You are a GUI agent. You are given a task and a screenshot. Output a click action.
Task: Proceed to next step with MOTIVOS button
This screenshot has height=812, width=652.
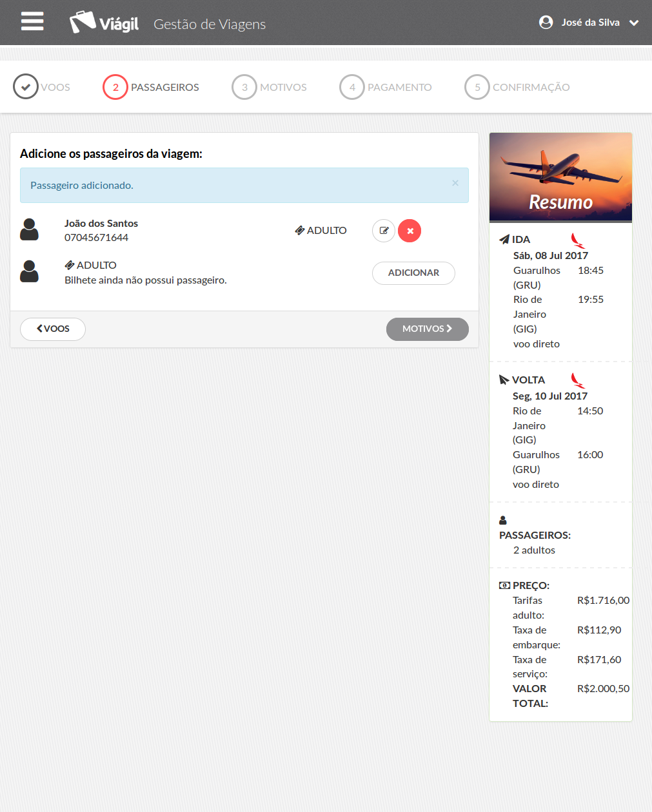[x=427, y=329]
